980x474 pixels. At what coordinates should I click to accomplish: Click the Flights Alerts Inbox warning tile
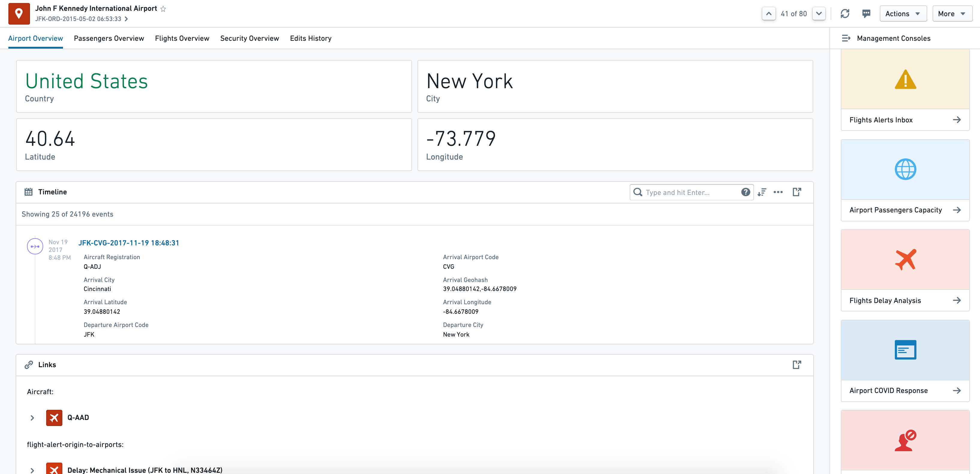[x=905, y=79]
